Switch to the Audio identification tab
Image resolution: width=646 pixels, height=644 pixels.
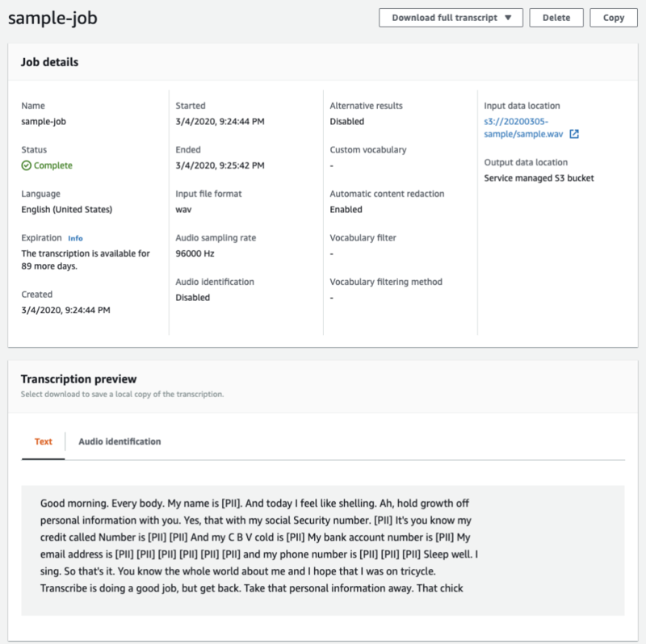coord(120,441)
